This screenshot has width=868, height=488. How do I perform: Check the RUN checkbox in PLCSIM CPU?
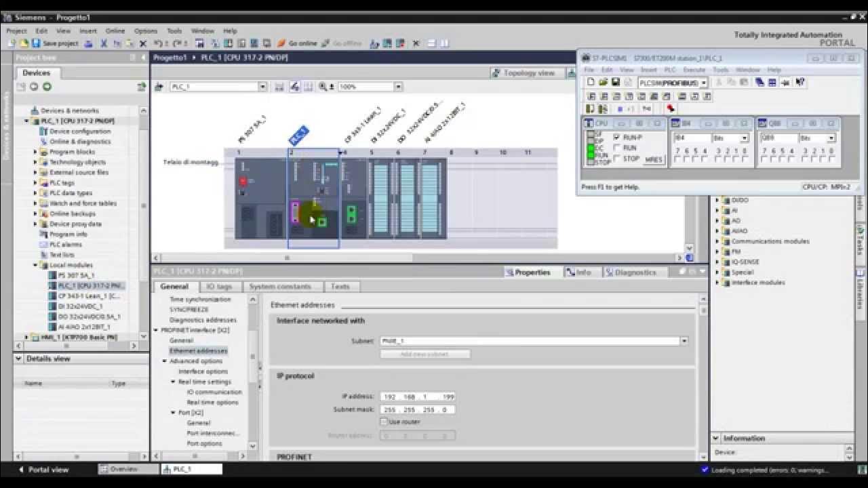pos(616,147)
